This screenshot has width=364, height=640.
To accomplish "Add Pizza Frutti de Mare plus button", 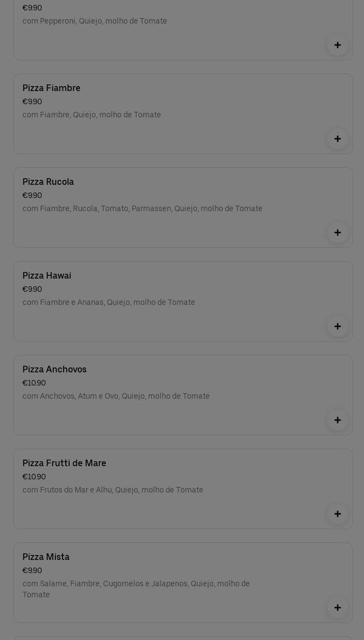I will click(338, 514).
